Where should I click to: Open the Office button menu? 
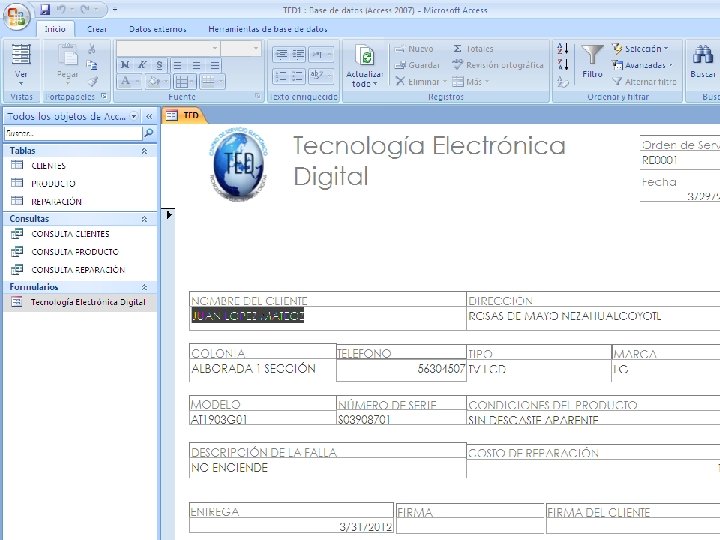[17, 17]
